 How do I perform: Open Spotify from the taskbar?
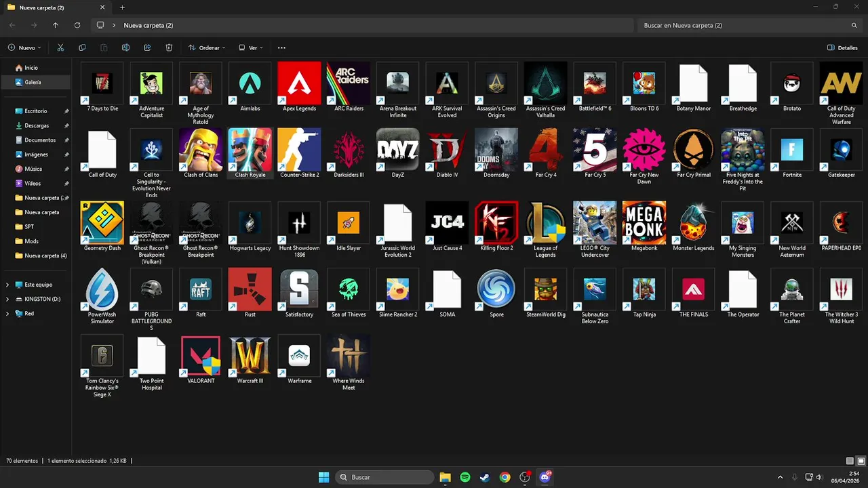[465, 477]
